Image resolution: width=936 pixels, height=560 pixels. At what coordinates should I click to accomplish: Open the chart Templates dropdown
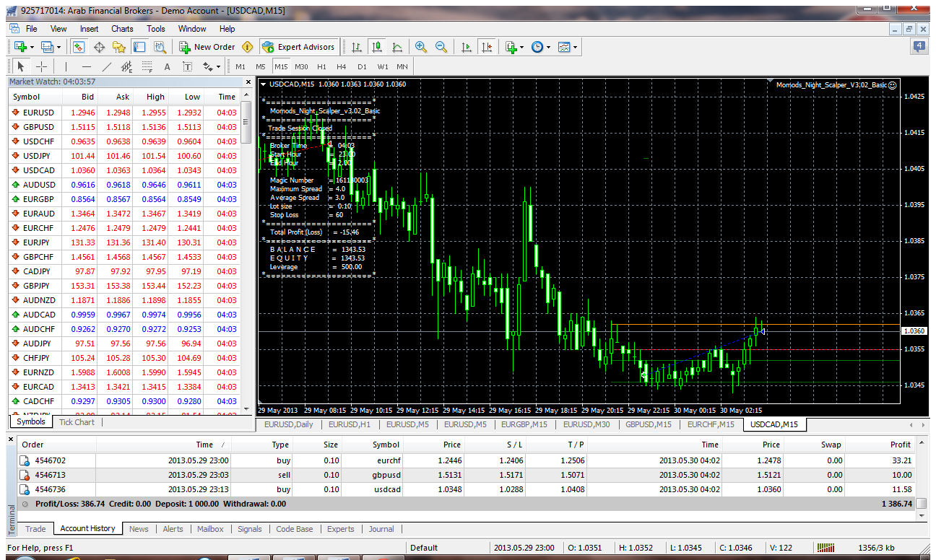567,47
